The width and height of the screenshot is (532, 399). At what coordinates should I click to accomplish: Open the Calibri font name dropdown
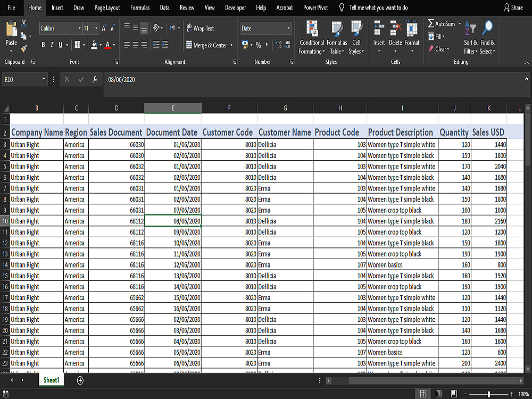(80, 28)
